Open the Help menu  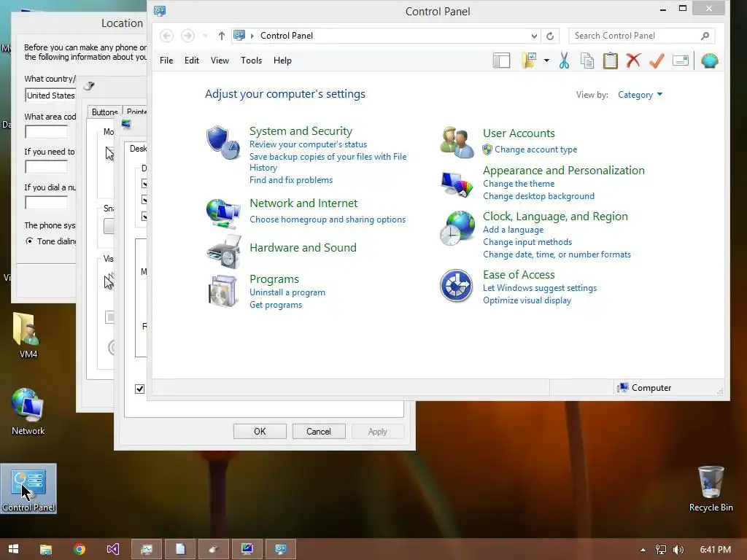(x=282, y=61)
